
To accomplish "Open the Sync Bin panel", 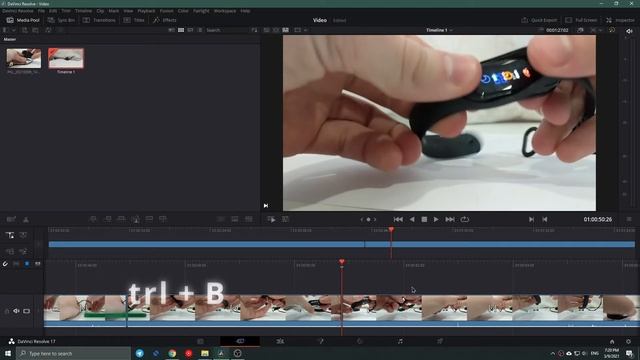I will 61,20.
